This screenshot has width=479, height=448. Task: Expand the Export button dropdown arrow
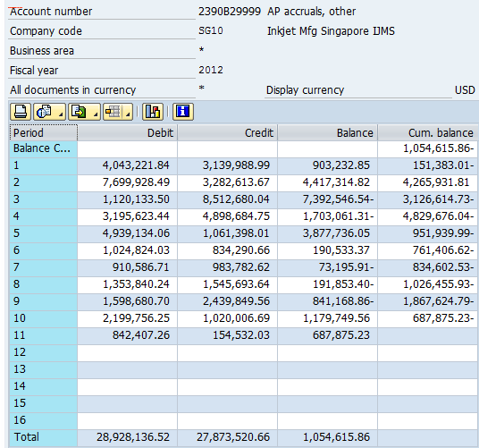pyautogui.click(x=96, y=114)
